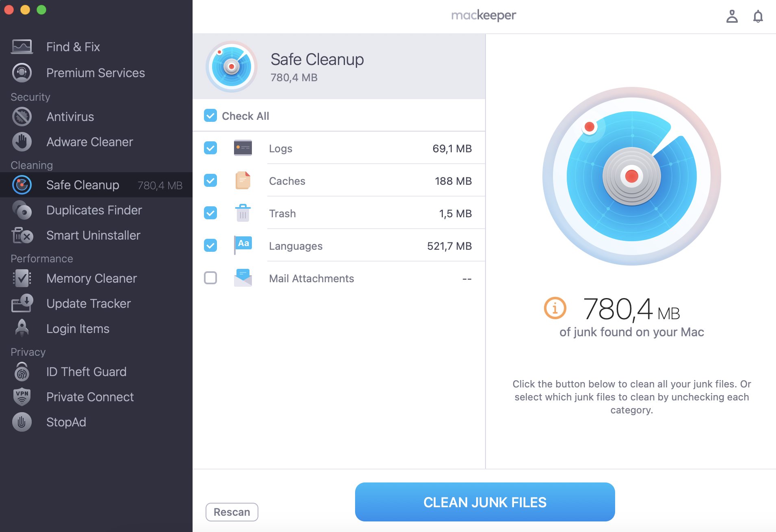Open the Memory Cleaner

pyautogui.click(x=91, y=278)
